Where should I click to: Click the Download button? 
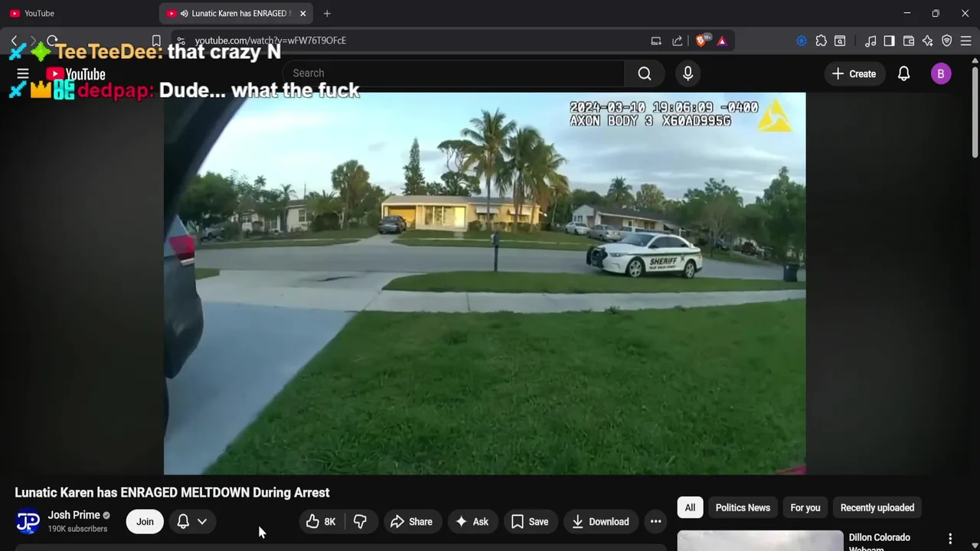tap(601, 522)
